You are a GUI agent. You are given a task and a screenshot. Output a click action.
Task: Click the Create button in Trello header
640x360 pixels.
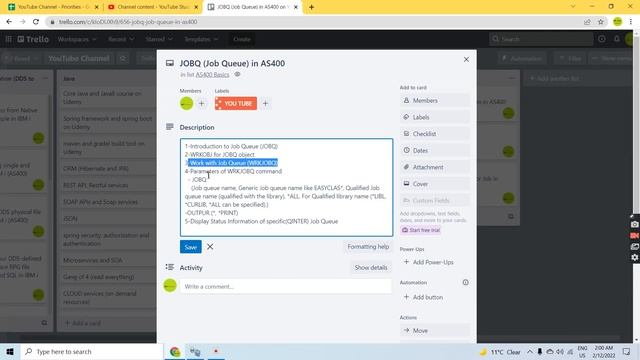pyautogui.click(x=242, y=39)
